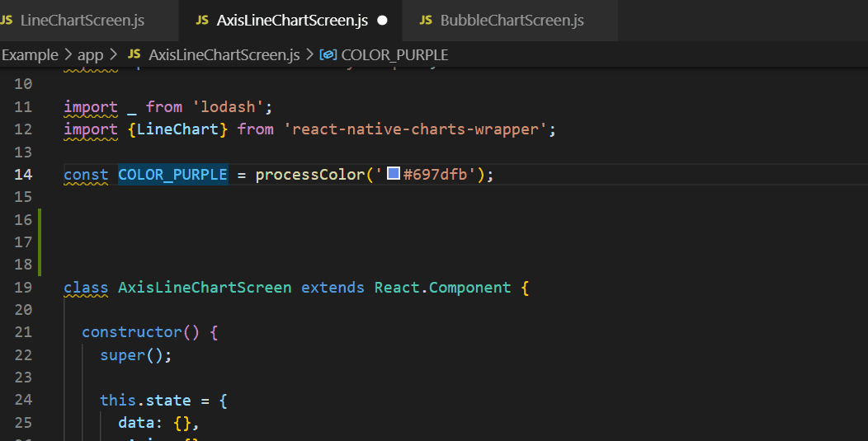Click line number 19 in gutter

(23, 287)
